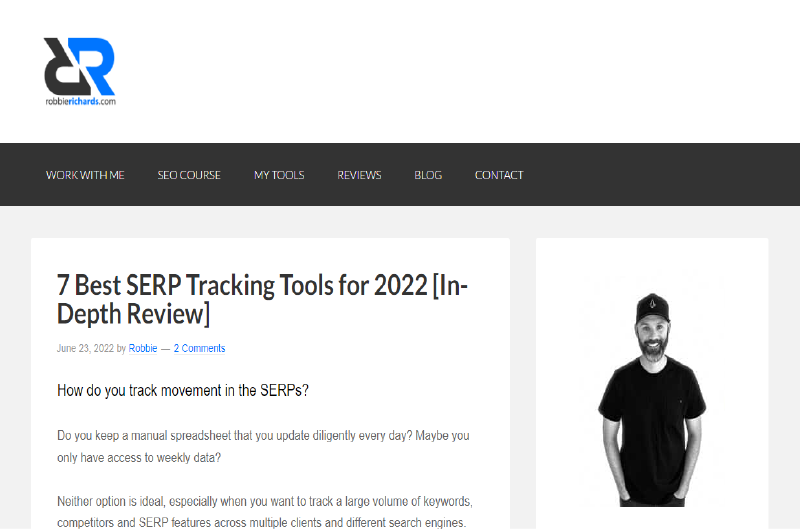Click the paragraph starting Do you keep a manual spreadsheet
This screenshot has width=800, height=531.
[x=263, y=446]
